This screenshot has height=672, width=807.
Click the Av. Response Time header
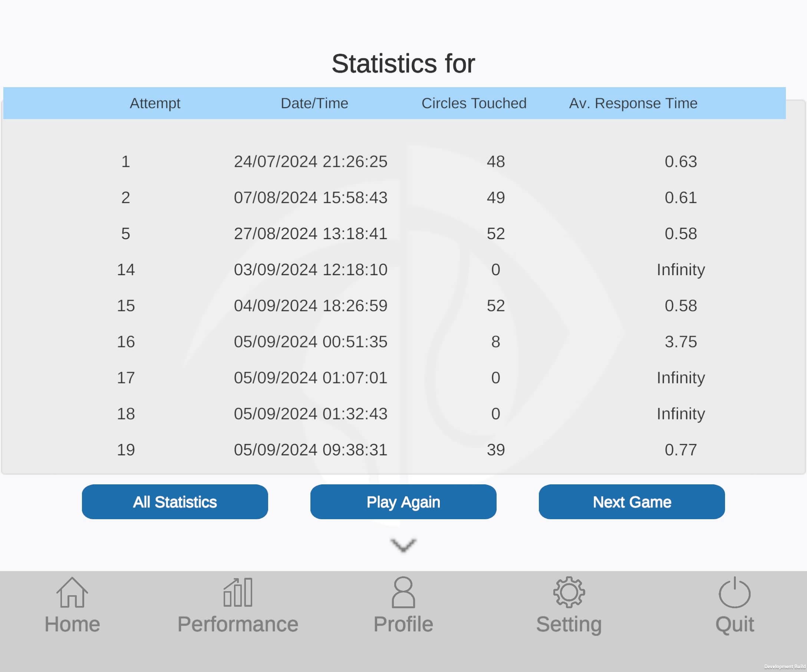coord(633,103)
